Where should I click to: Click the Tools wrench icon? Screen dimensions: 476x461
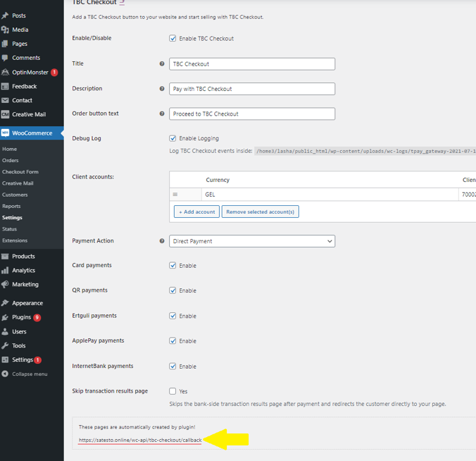click(5, 345)
